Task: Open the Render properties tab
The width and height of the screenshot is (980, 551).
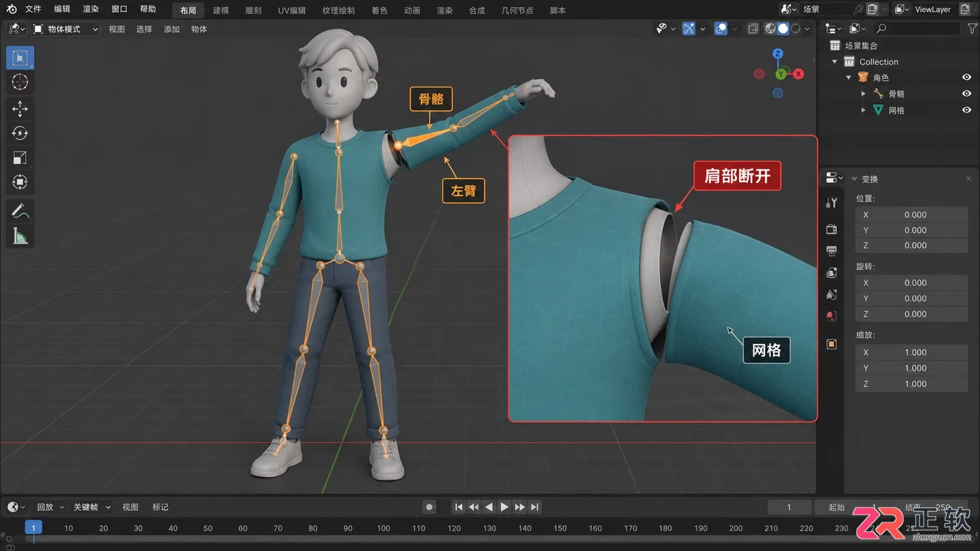Action: pyautogui.click(x=831, y=229)
